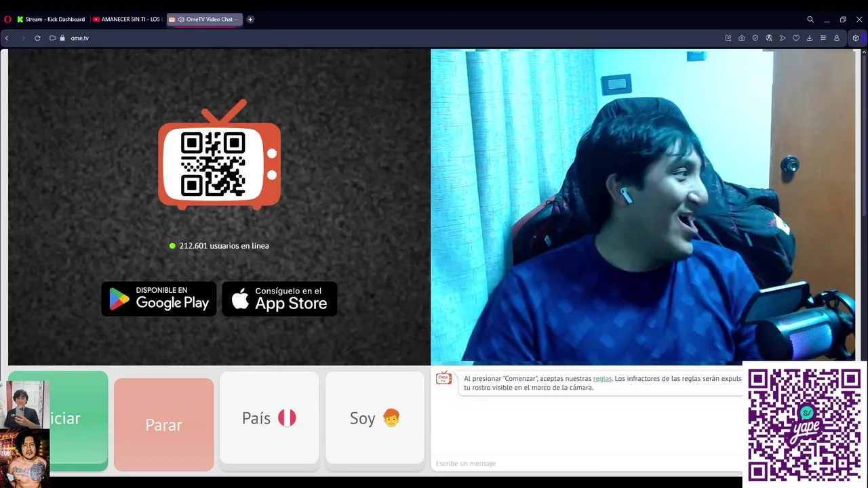Select the OmeTV Video Chat tab
868x488 pixels.
pos(204,20)
